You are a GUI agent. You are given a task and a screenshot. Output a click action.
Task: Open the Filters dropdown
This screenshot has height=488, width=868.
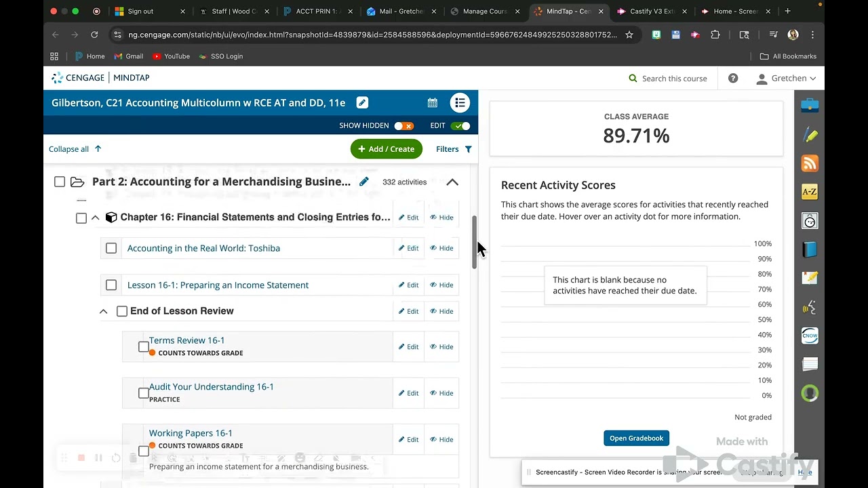(454, 149)
